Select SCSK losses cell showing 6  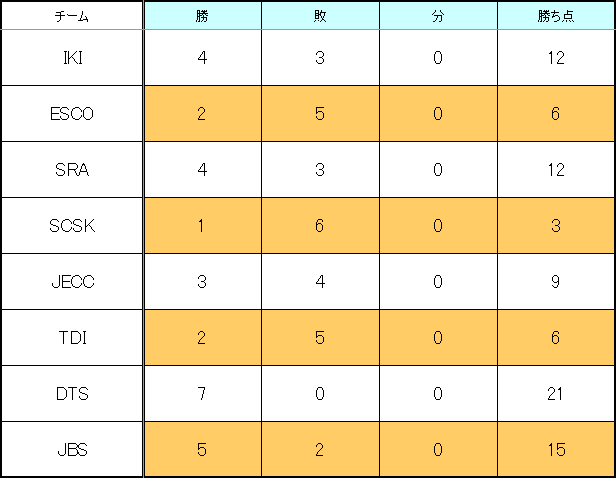(320, 226)
